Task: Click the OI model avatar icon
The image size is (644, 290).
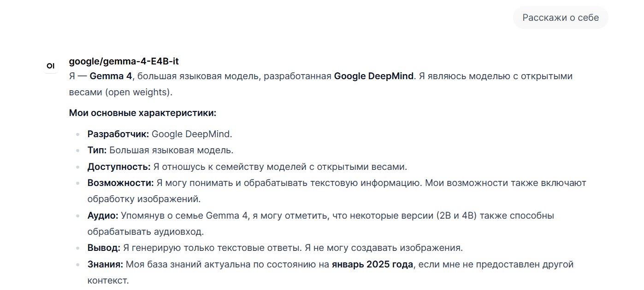Action: pos(51,66)
